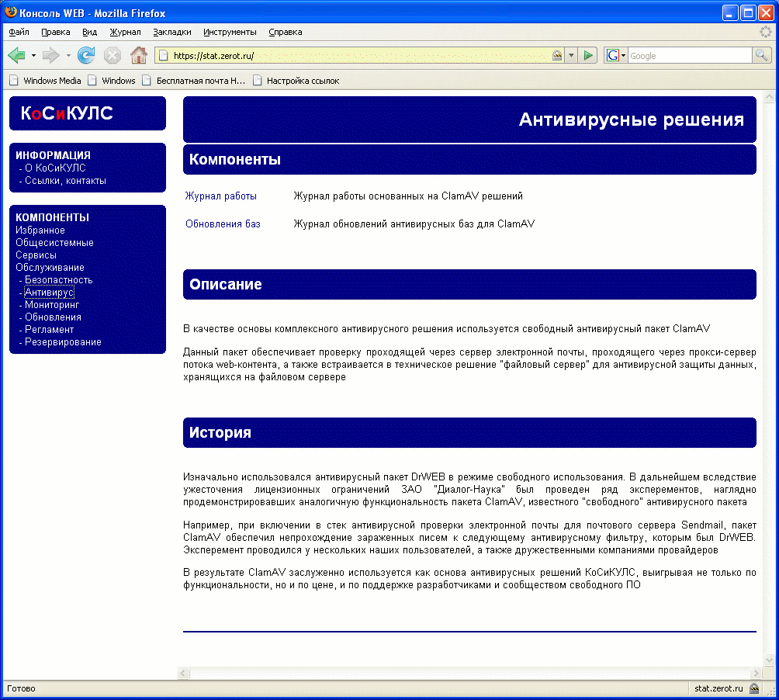
Task: Click the status bar security lock icon
Action: point(754,688)
